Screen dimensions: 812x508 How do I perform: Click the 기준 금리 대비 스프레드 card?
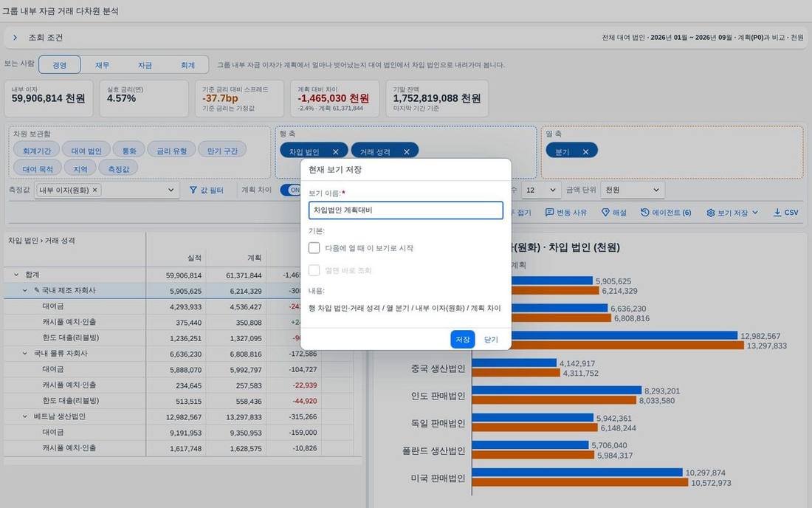239,98
